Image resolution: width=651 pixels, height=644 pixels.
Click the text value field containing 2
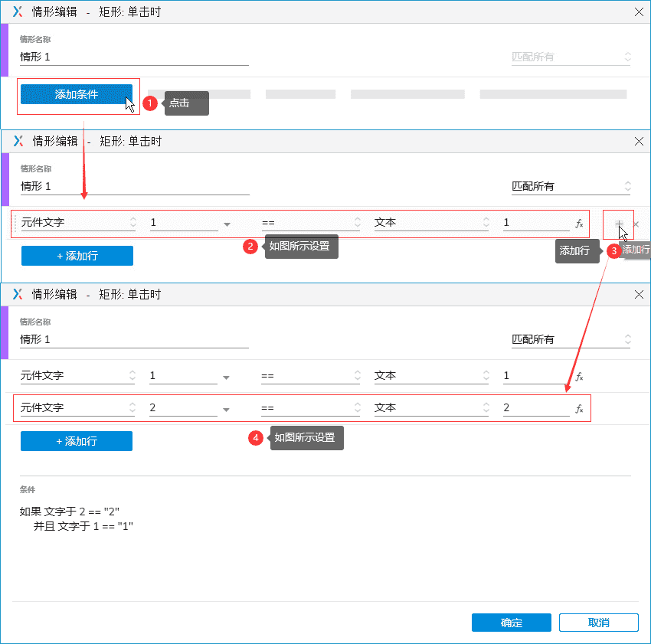tap(535, 408)
